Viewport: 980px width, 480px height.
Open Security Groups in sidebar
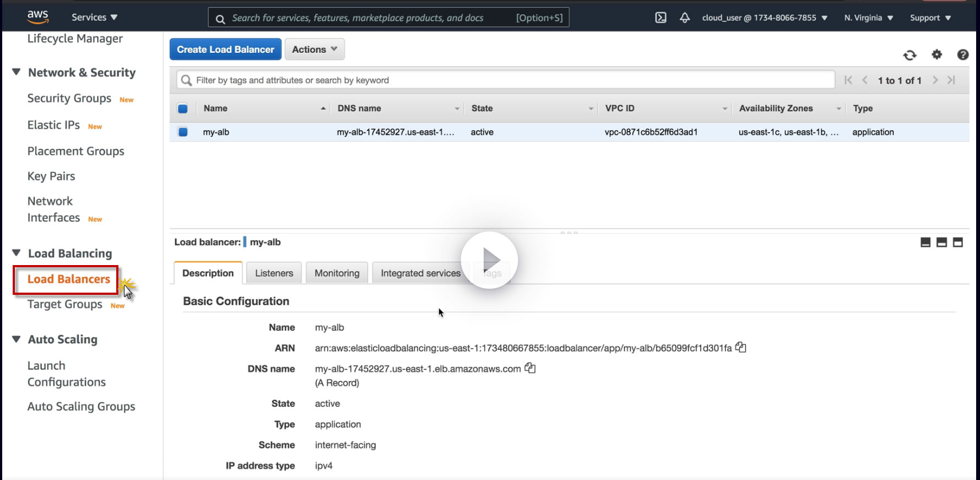(69, 98)
